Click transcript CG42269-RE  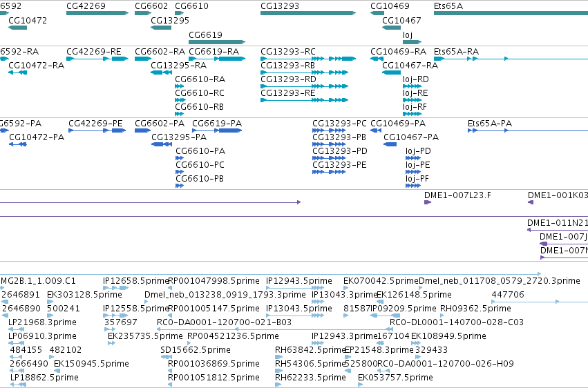point(97,59)
